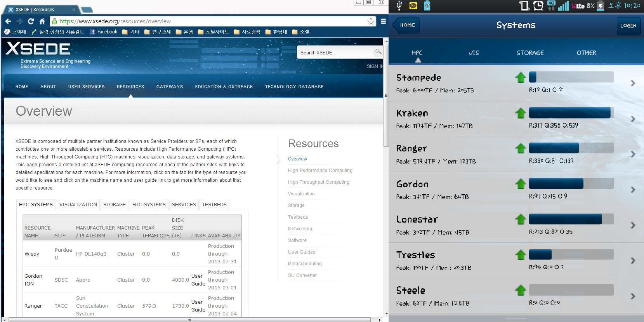This screenshot has width=644, height=322.
Task: Expand the Stampede system details chevron
Action: [x=633, y=83]
